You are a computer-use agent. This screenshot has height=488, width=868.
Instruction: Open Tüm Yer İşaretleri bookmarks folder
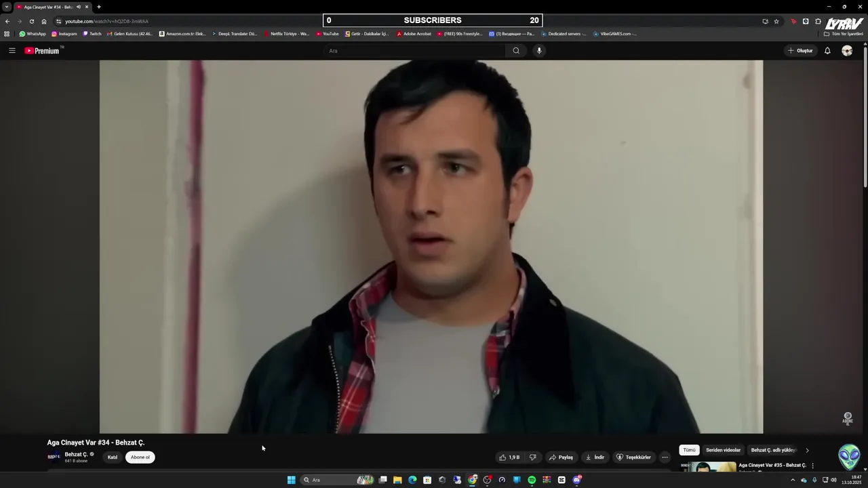(844, 34)
